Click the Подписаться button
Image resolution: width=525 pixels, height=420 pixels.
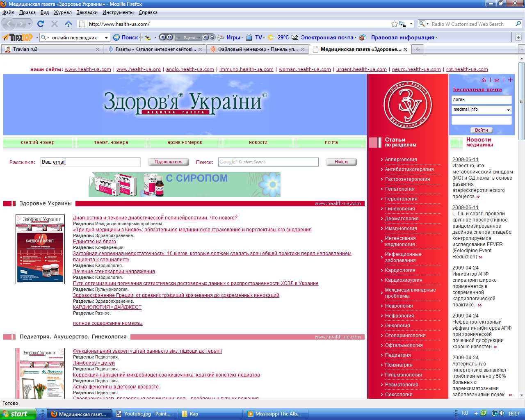168,162
